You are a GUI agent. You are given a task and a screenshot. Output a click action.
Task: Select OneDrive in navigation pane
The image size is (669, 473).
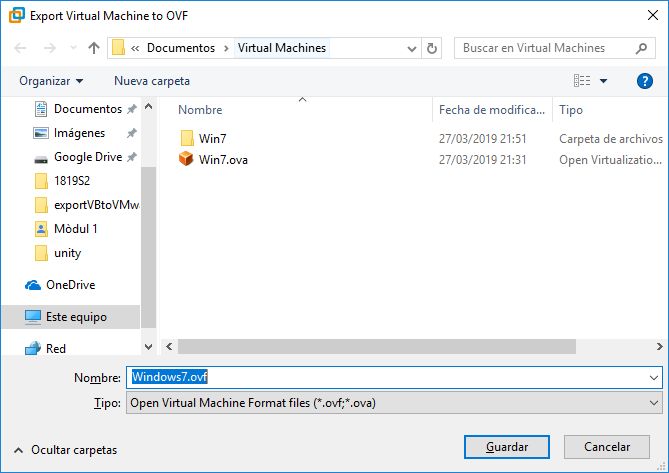click(70, 285)
